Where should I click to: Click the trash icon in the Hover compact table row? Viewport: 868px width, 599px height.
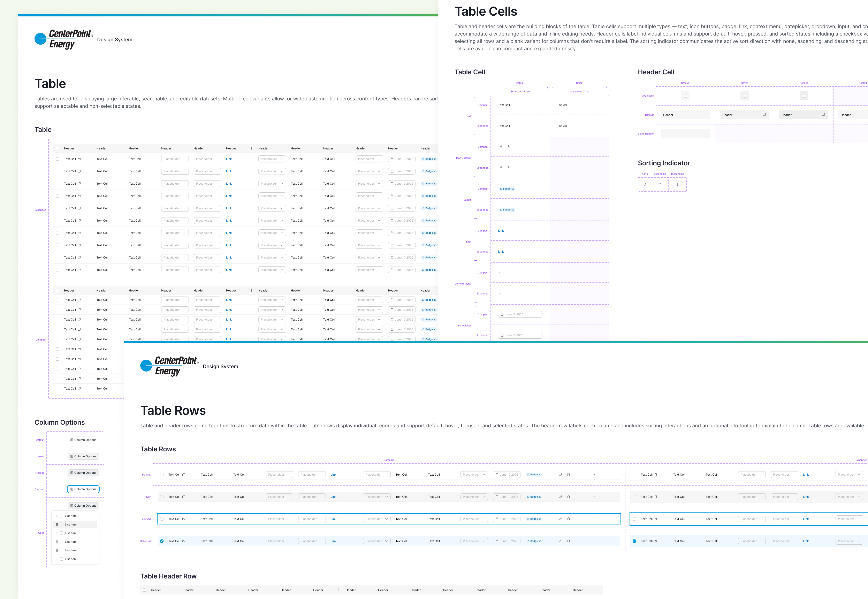click(x=568, y=497)
